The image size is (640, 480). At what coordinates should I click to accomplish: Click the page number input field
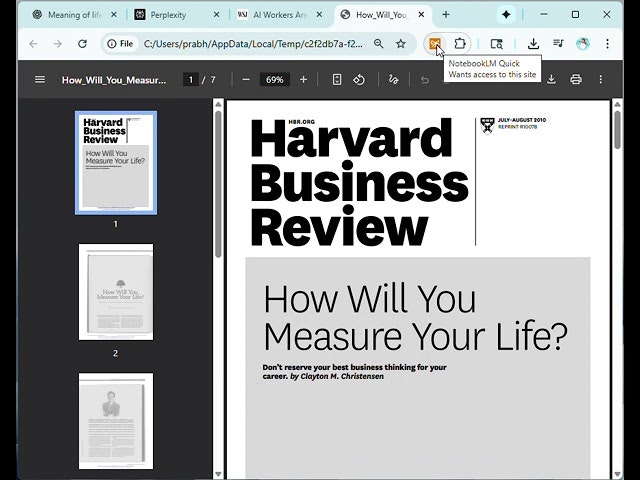[x=191, y=80]
